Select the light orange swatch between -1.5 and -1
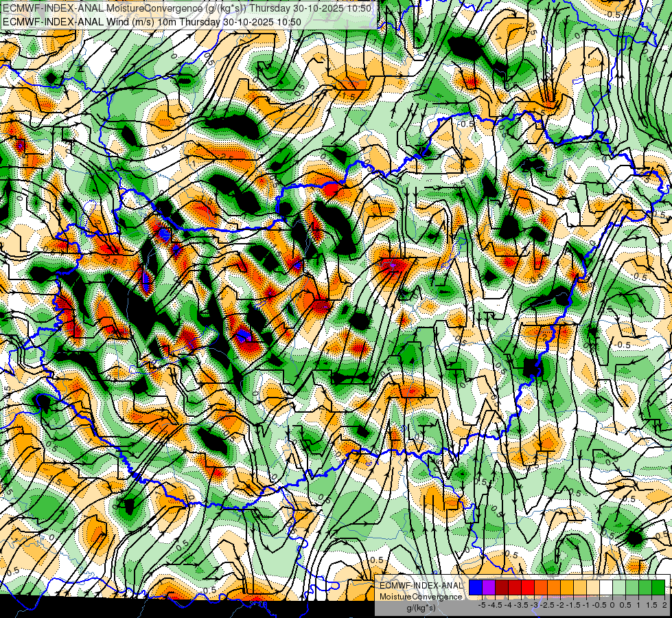 tap(580, 588)
